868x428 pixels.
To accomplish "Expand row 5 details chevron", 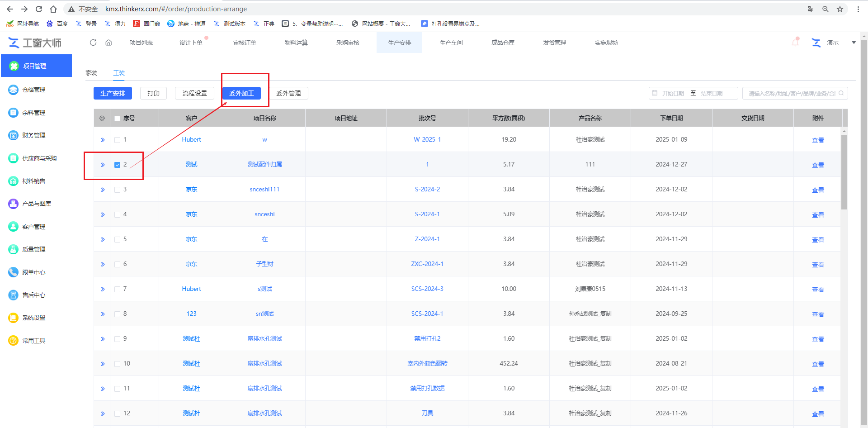I will 103,239.
